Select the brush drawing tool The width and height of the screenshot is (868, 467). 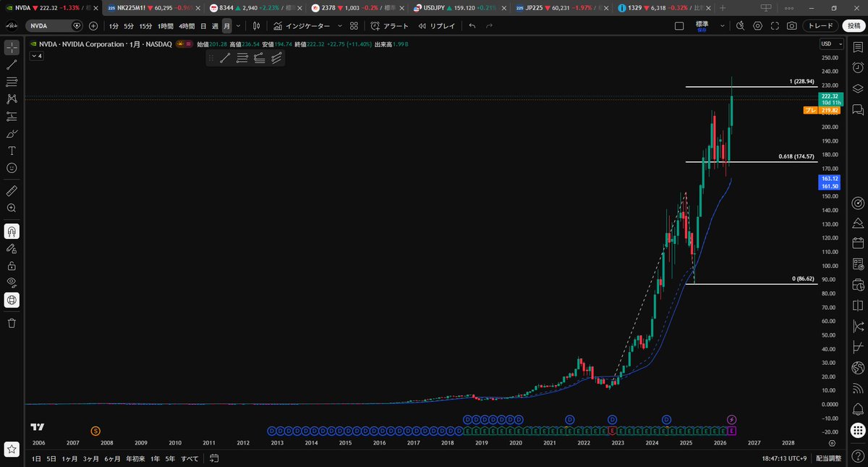tap(12, 134)
